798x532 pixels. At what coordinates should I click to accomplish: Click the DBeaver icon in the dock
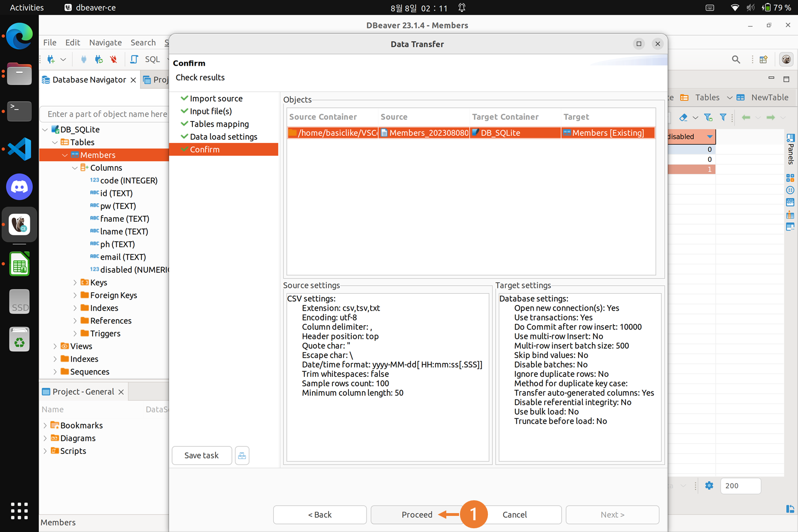19,225
